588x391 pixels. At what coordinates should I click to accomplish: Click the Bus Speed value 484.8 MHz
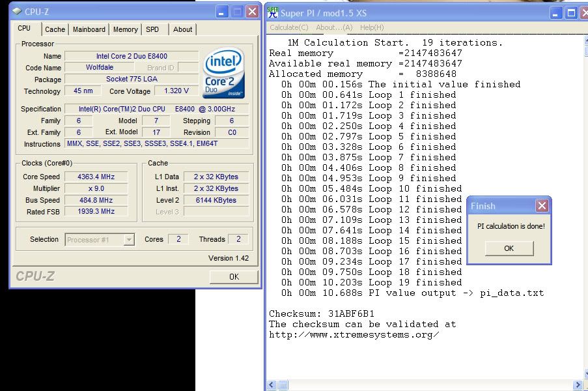click(96, 200)
